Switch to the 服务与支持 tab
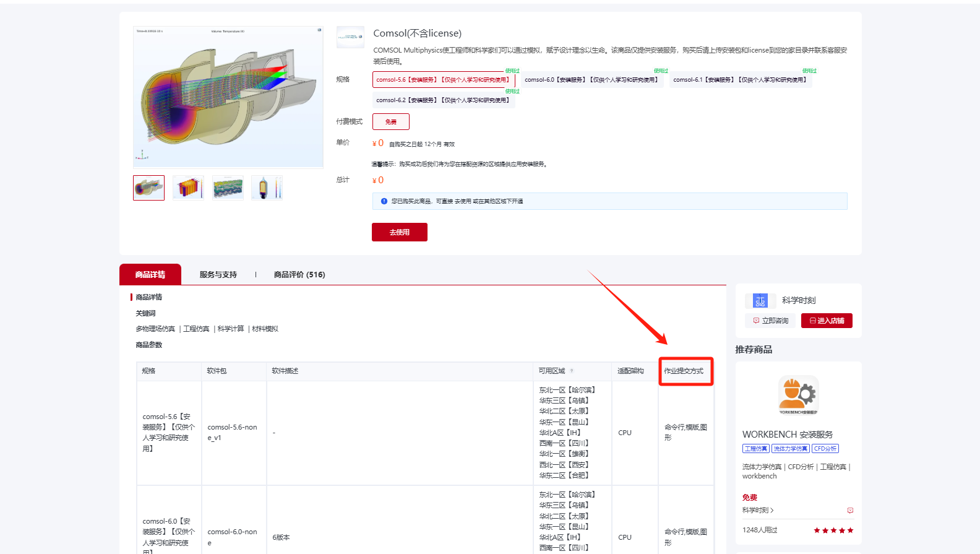 pyautogui.click(x=218, y=275)
